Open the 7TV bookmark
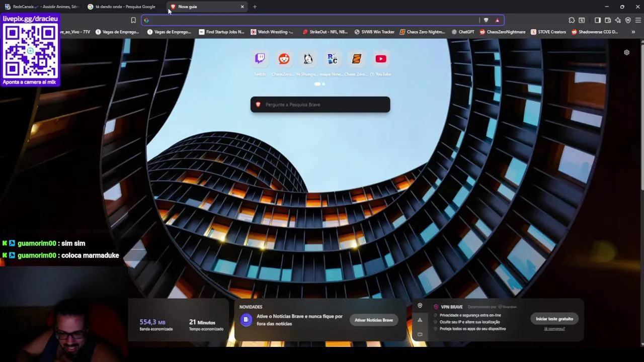This screenshot has width=644, height=362. [75, 32]
